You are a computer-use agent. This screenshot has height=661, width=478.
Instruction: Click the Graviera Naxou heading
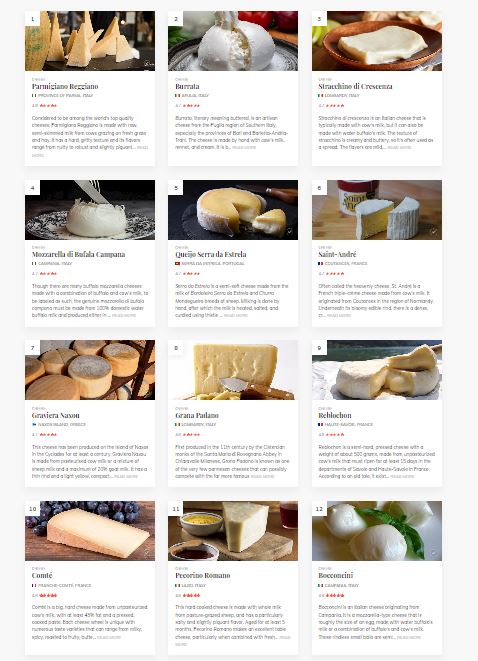[56, 415]
